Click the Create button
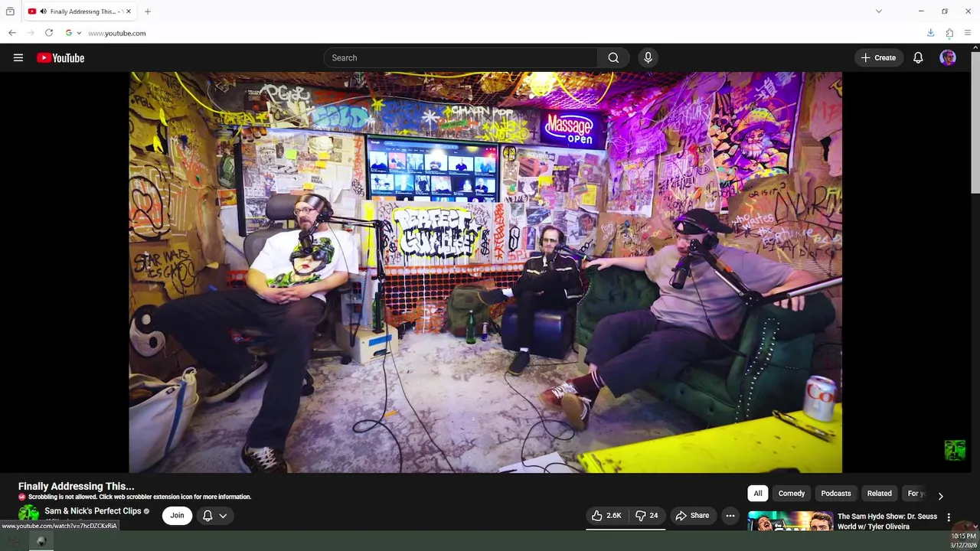This screenshot has height=551, width=980. tap(878, 57)
